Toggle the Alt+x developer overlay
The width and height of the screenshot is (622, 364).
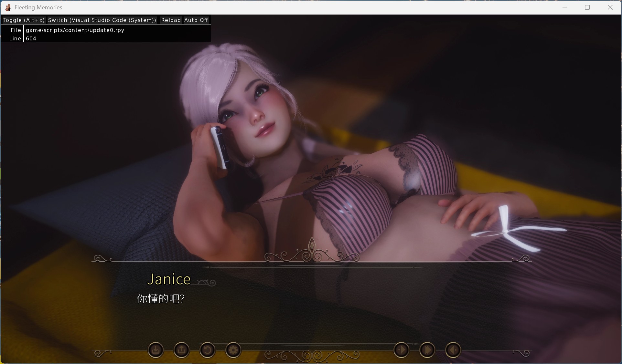click(24, 20)
